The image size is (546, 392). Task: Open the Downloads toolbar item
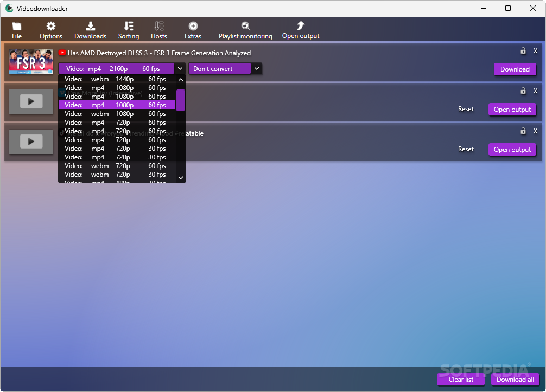point(90,30)
